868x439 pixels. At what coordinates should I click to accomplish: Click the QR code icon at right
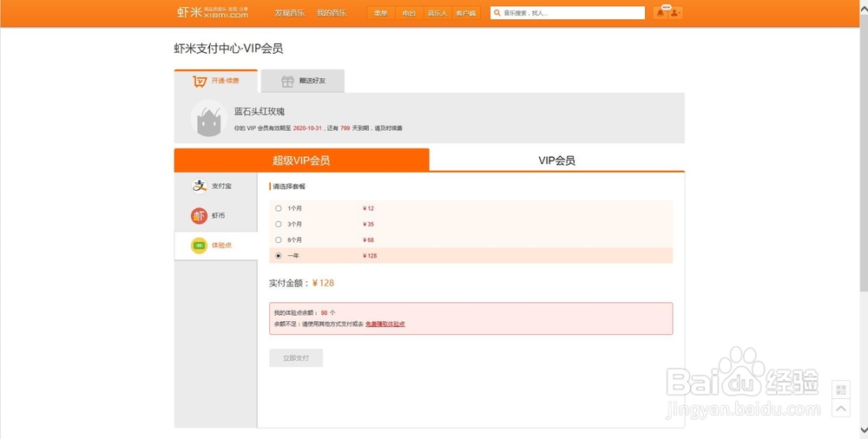[841, 390]
